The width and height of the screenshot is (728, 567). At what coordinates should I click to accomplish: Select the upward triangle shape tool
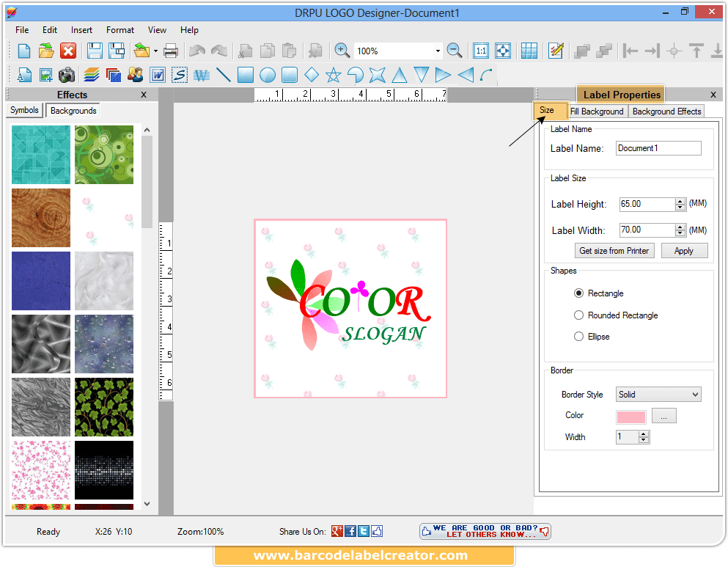400,75
